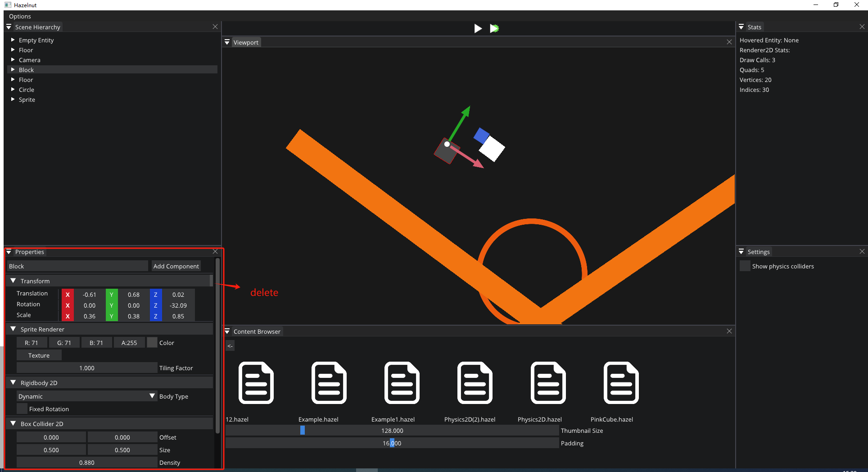Select the Example1.hazel file icon
This screenshot has width=868, height=472.
[x=402, y=383]
